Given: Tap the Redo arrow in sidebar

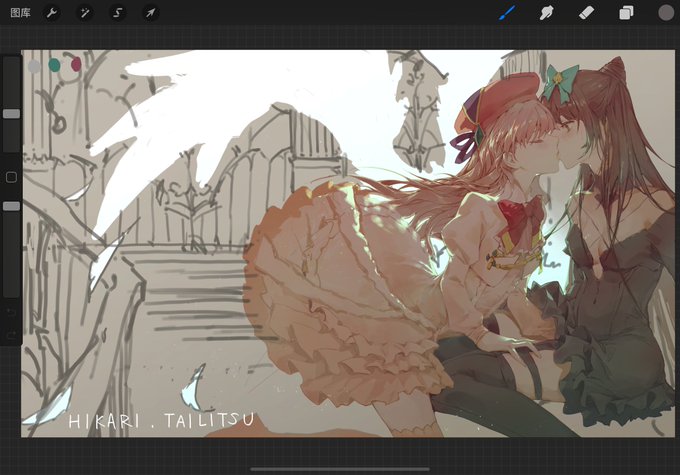Looking at the screenshot, I should [11, 334].
